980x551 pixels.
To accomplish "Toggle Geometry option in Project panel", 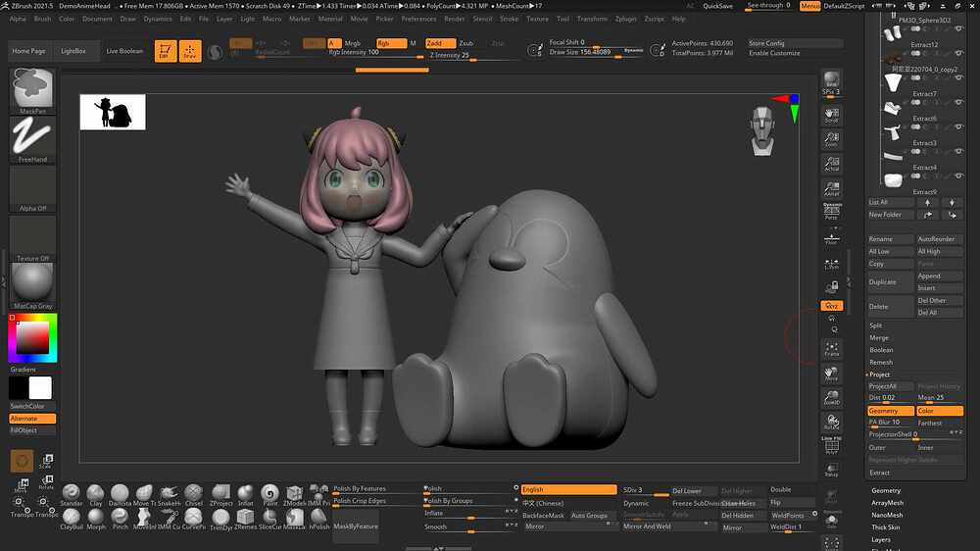I will tap(891, 411).
